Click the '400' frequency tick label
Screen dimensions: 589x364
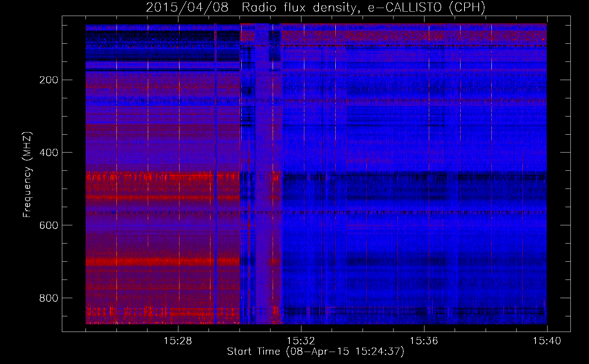[x=49, y=153]
